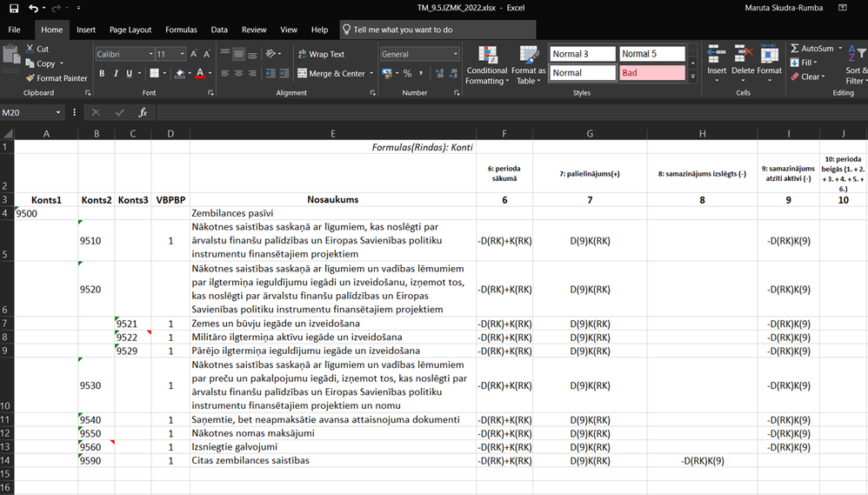This screenshot has width=868, height=495.
Task: Apply the Fill Color bucket
Action: pyautogui.click(x=179, y=73)
